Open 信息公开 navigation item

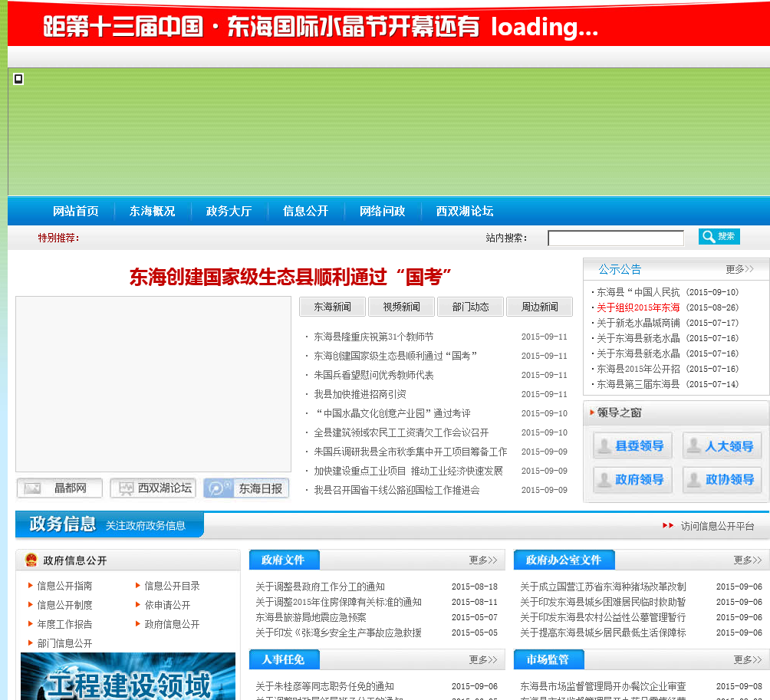(x=305, y=211)
